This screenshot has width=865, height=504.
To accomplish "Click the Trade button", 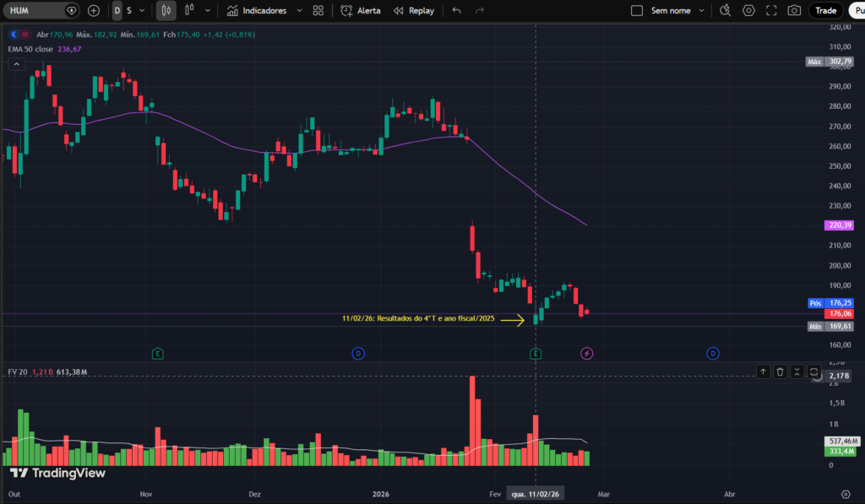I will pos(825,10).
